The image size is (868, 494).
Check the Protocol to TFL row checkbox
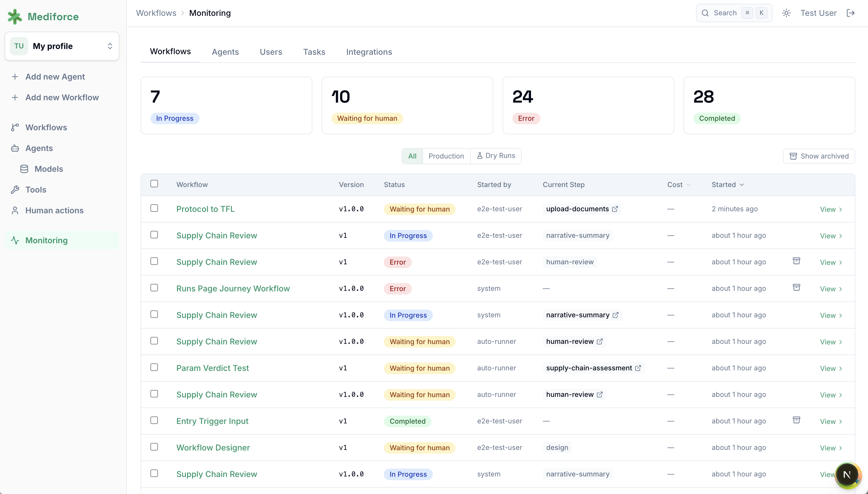154,208
